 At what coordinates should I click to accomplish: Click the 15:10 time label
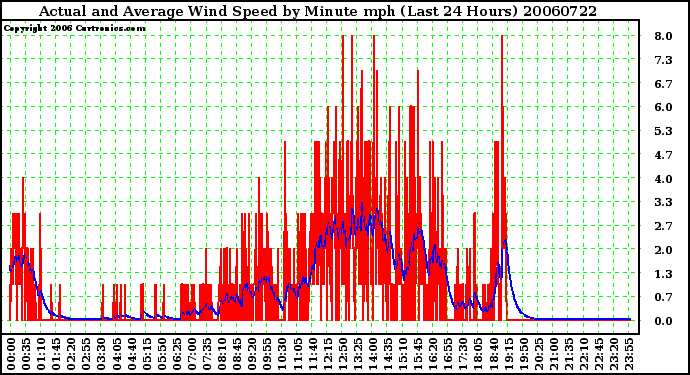point(403,354)
